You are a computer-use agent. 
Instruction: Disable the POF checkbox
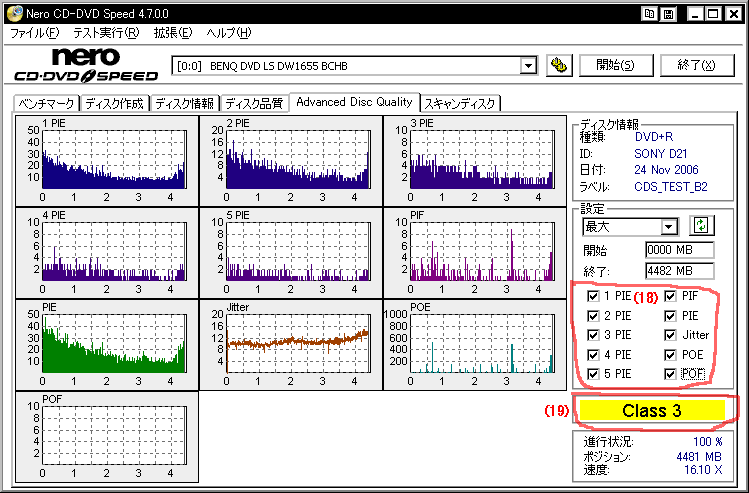click(671, 373)
